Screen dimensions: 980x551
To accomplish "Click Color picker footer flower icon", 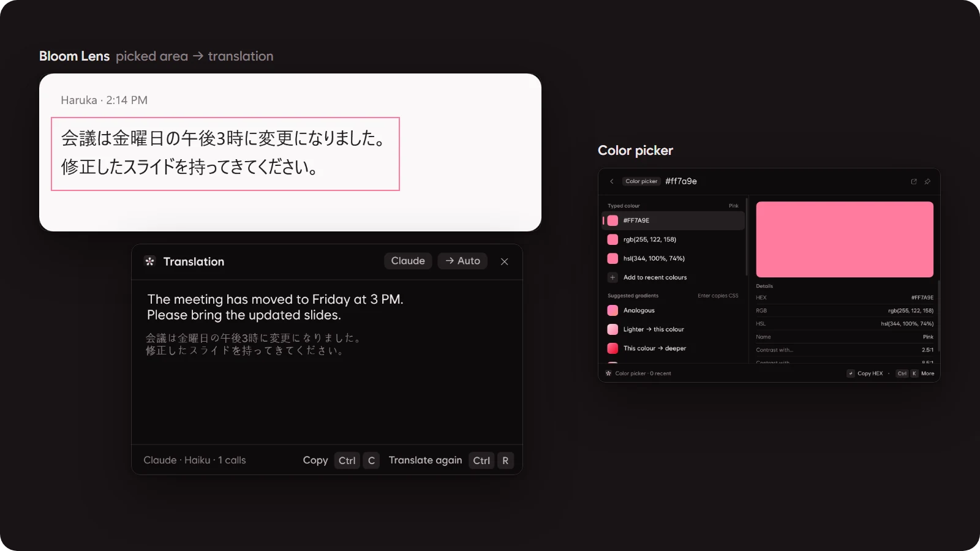I will point(608,373).
